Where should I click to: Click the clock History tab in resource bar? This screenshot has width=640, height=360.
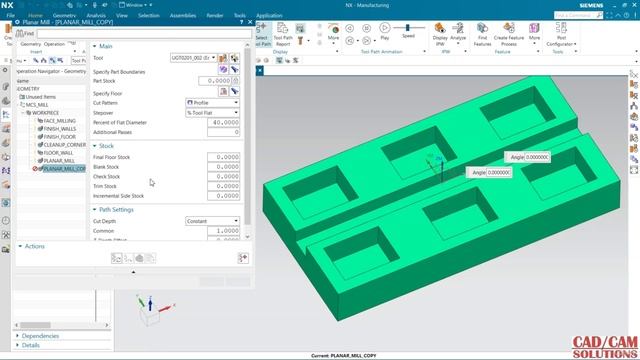[6, 221]
